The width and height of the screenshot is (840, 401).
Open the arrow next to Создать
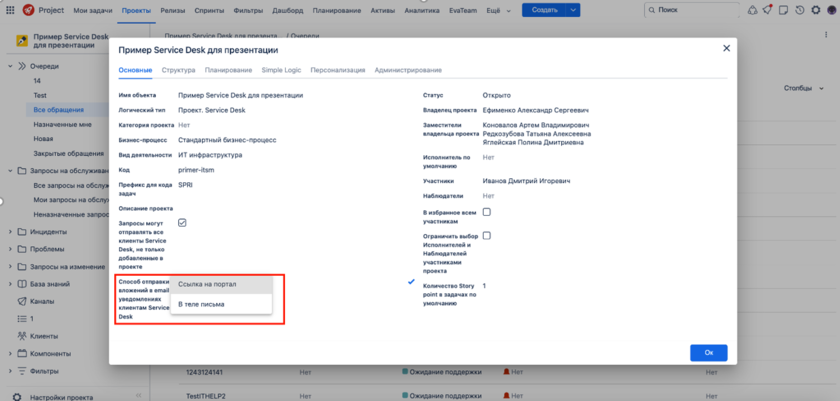[573, 10]
